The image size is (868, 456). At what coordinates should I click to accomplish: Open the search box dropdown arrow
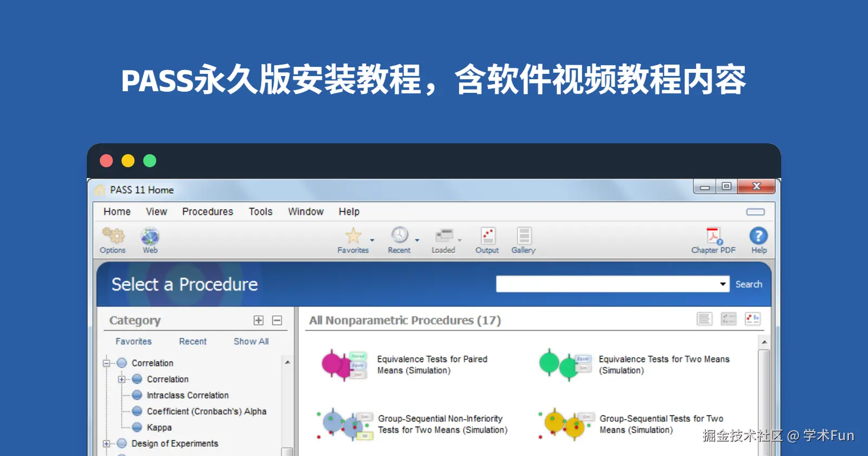(x=723, y=284)
